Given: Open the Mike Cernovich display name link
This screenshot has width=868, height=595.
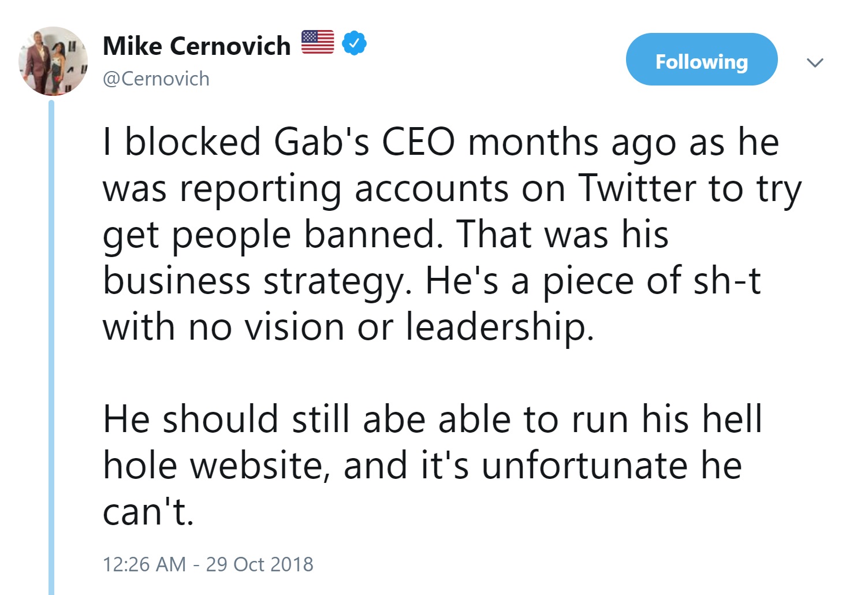Looking at the screenshot, I should pyautogui.click(x=196, y=46).
